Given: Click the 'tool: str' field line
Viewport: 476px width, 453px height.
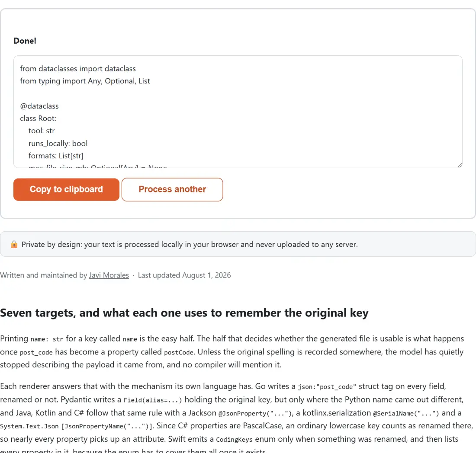Looking at the screenshot, I should [41, 131].
